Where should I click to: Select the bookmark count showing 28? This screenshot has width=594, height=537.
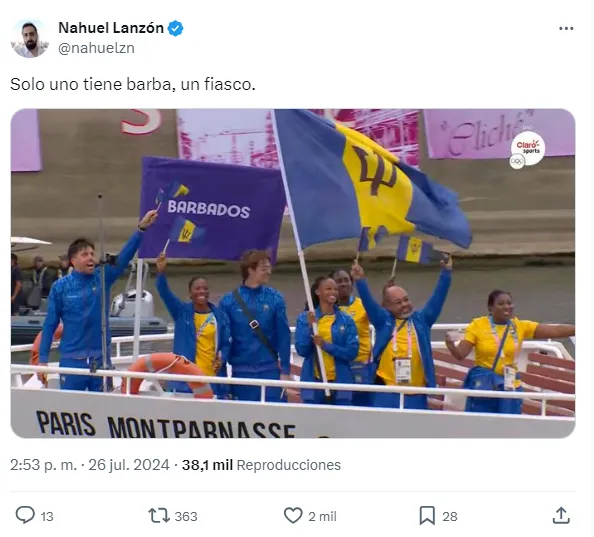pos(450,517)
